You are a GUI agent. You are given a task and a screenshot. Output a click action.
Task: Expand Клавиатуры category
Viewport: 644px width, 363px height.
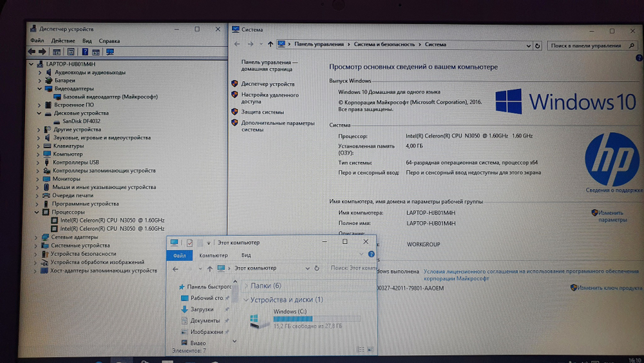coord(38,146)
